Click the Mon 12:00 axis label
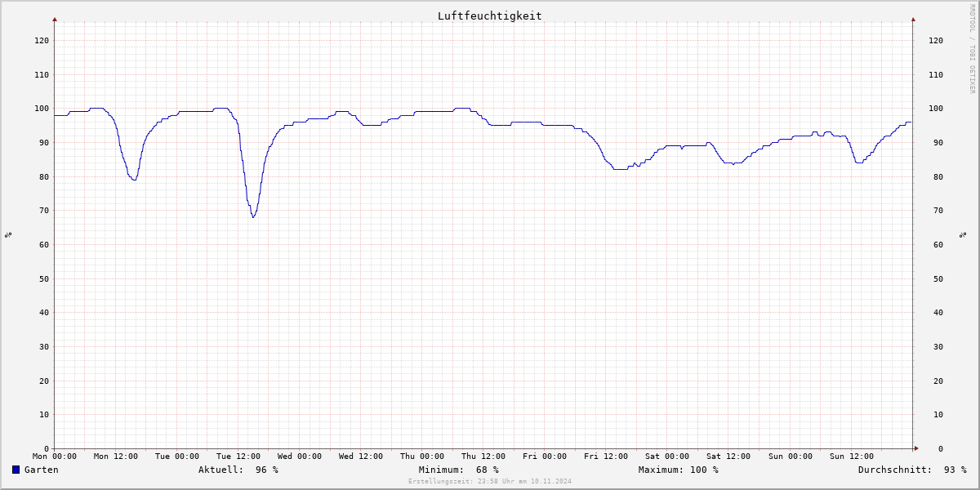The height and width of the screenshot is (490, 980). pos(116,457)
